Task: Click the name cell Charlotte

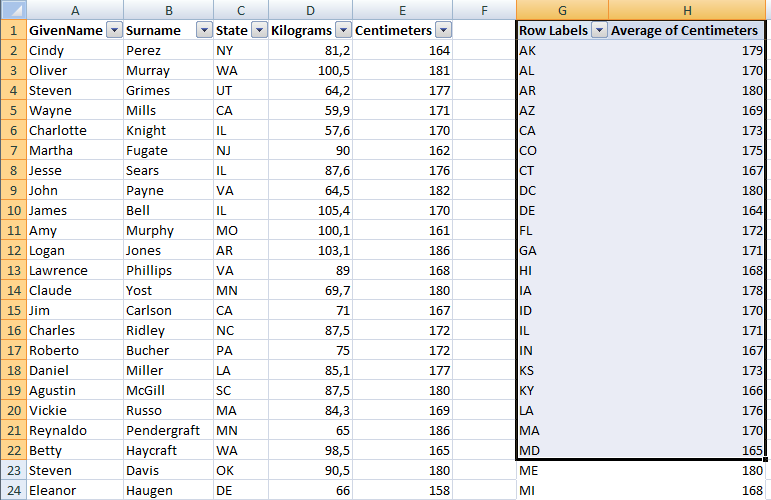Action: pos(75,130)
